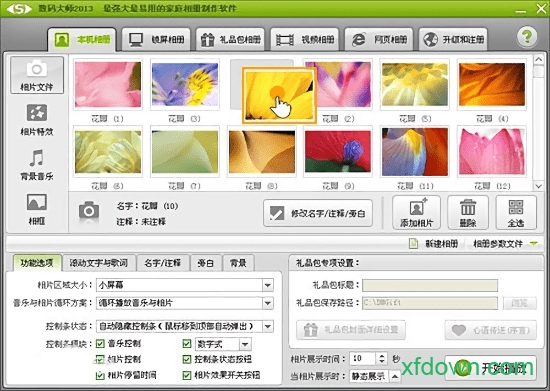Click the 全选 select all button
Screen dimensions: 550x391
pos(516,213)
